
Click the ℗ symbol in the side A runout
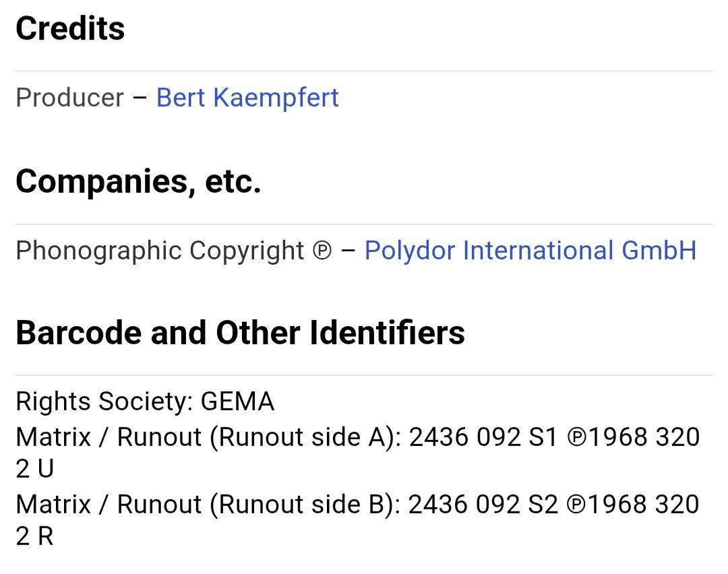[x=577, y=438]
